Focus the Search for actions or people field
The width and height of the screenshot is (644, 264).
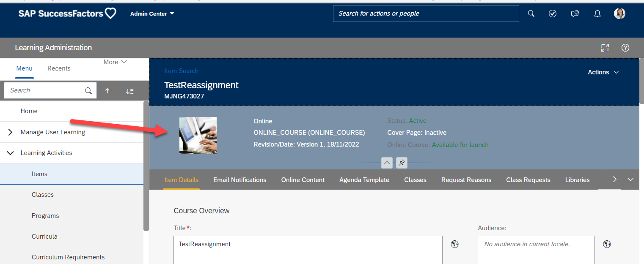pos(426,14)
